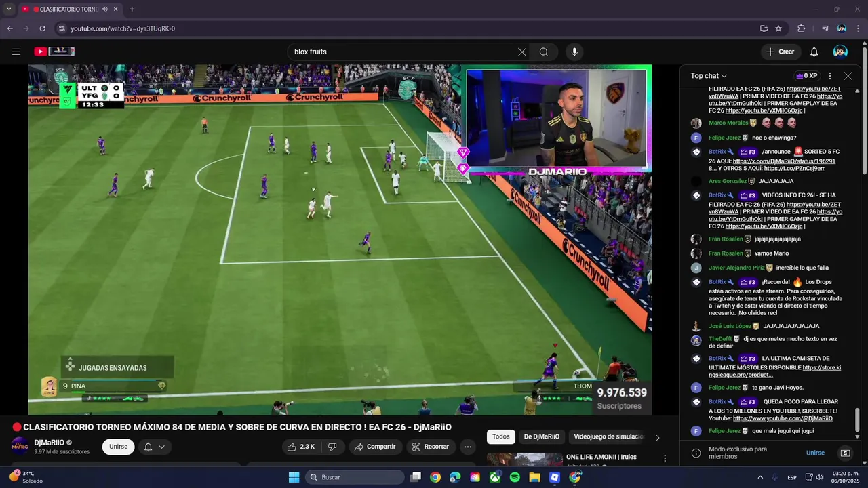Viewport: 868px width, 488px height.
Task: Open the browser media control icon
Action: click(x=825, y=28)
